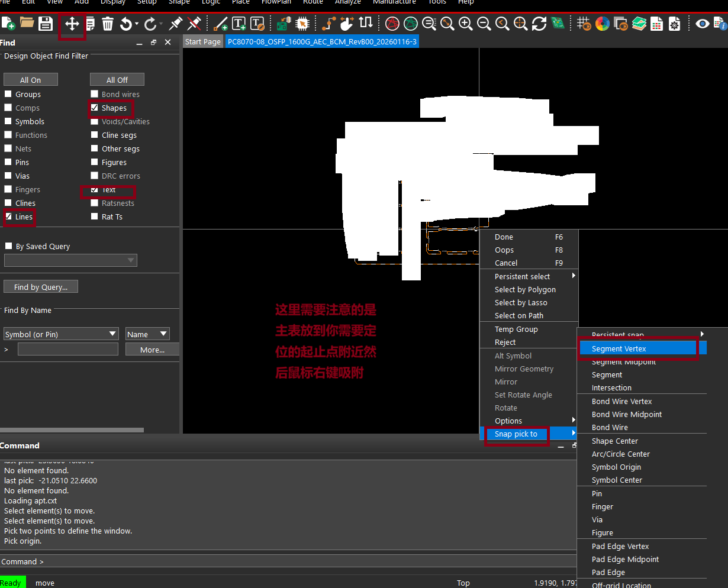Save the design with the floppy disk icon
This screenshot has height=588, width=728.
pos(46,24)
